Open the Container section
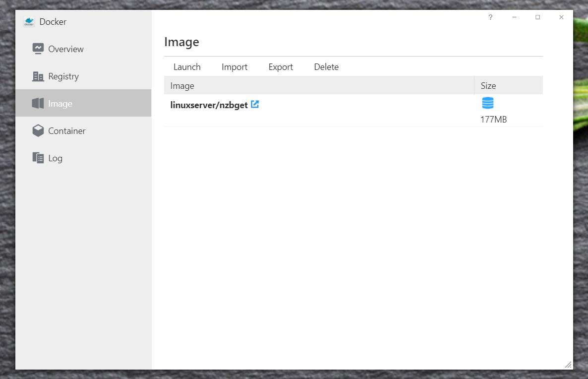This screenshot has height=379, width=588. point(66,131)
